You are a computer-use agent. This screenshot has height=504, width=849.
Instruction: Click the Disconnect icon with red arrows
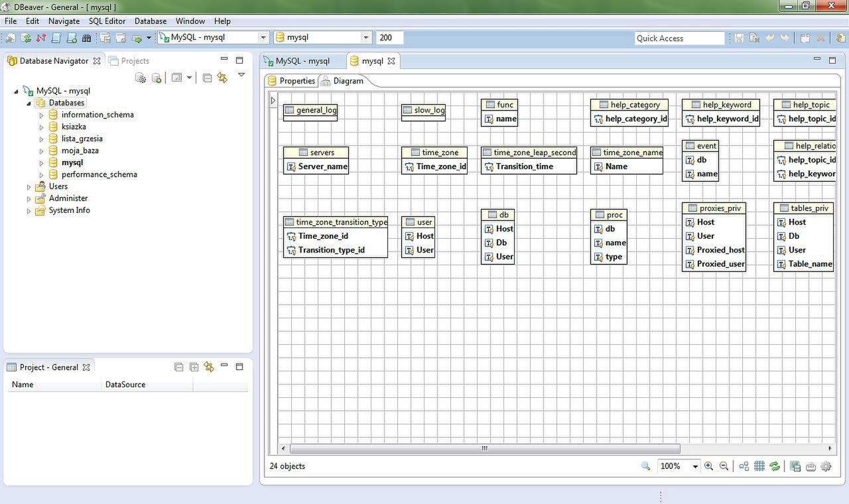(42, 38)
